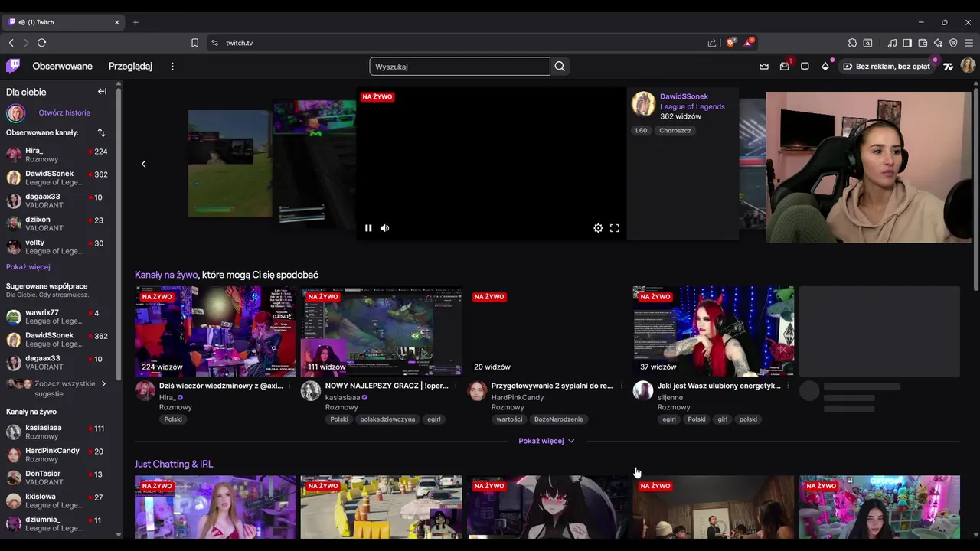Open the Obserwowane tab

click(x=62, y=67)
